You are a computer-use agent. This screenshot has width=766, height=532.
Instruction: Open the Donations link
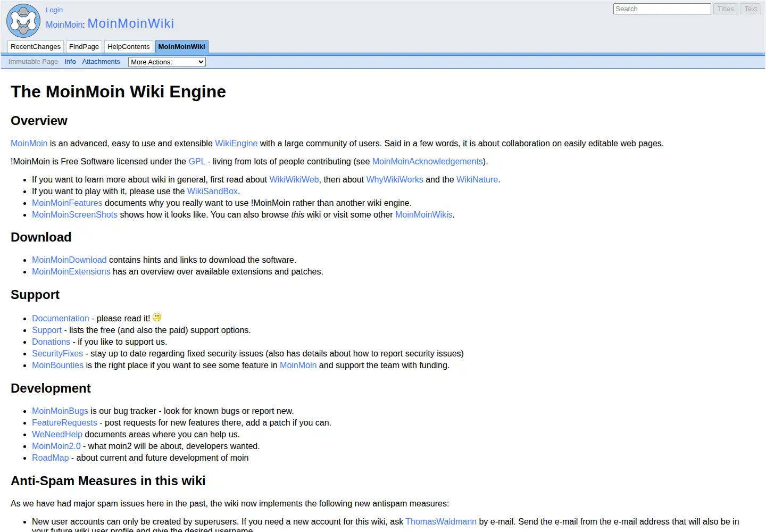click(x=51, y=342)
